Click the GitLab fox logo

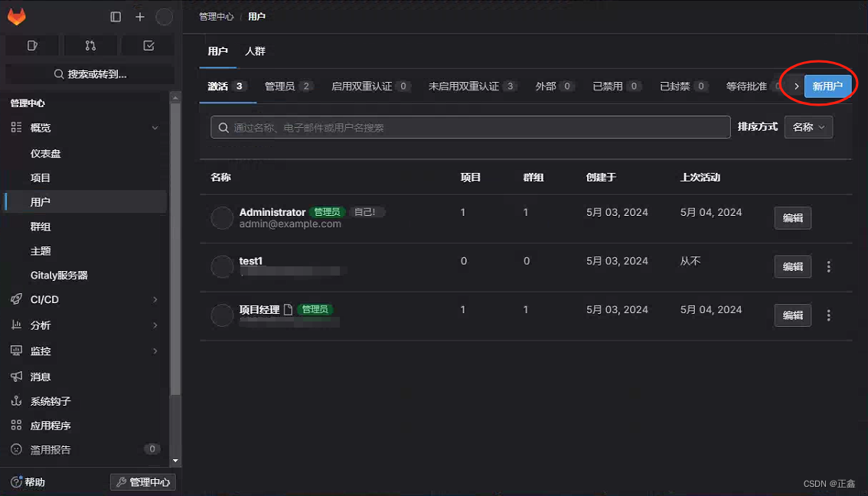pos(16,16)
